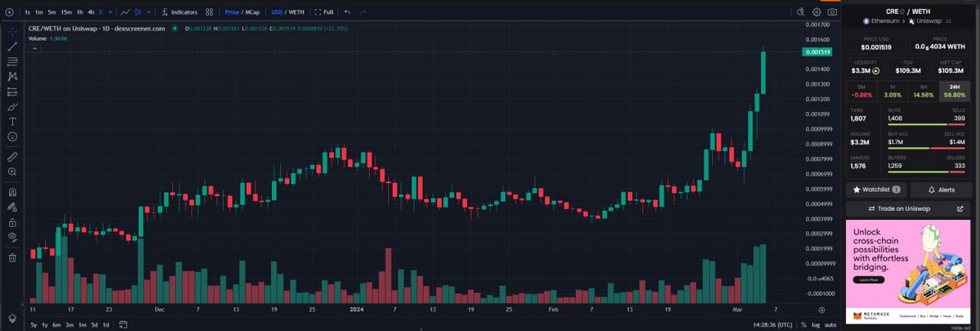Set the date range to 5d
Screen dimensions: 980x331
(94, 324)
